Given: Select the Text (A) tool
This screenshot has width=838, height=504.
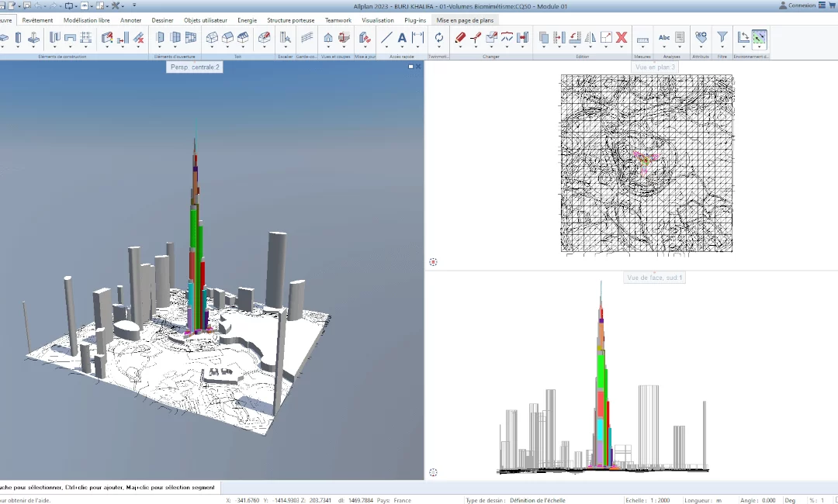Looking at the screenshot, I should tap(402, 37).
